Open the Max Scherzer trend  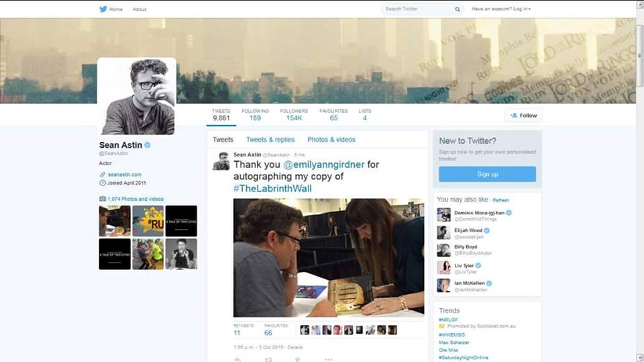(454, 343)
